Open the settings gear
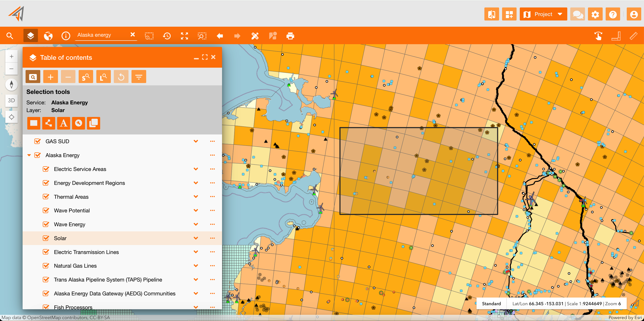This screenshot has width=644, height=321. (595, 14)
